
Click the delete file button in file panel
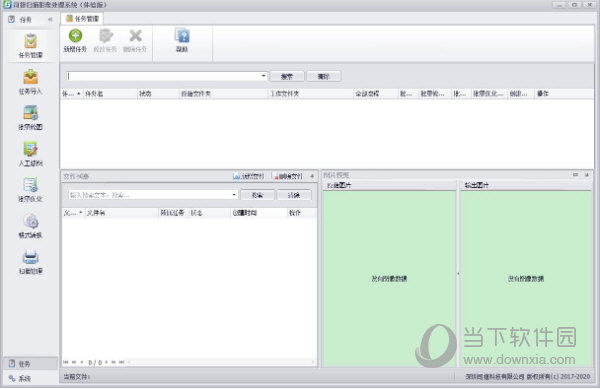click(x=288, y=176)
